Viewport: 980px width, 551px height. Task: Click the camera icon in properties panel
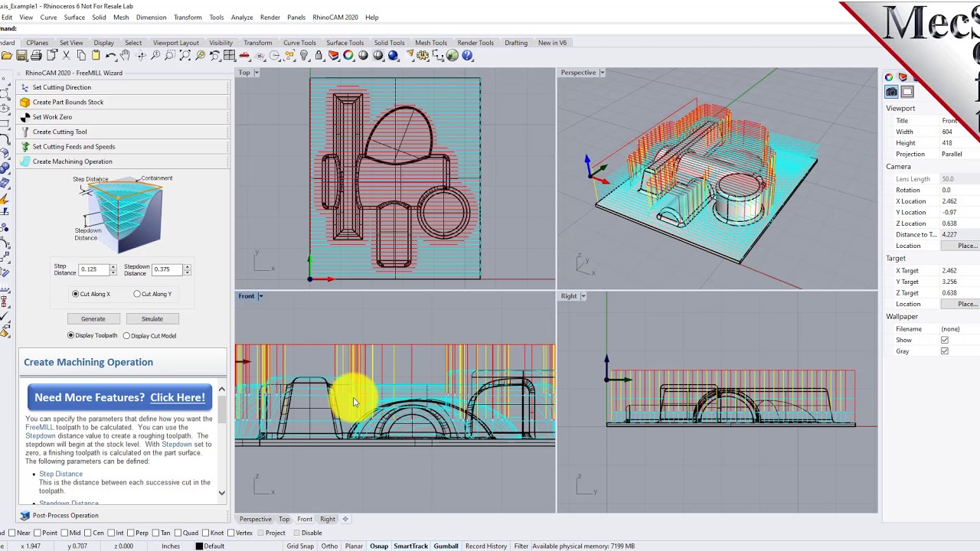click(x=891, y=92)
